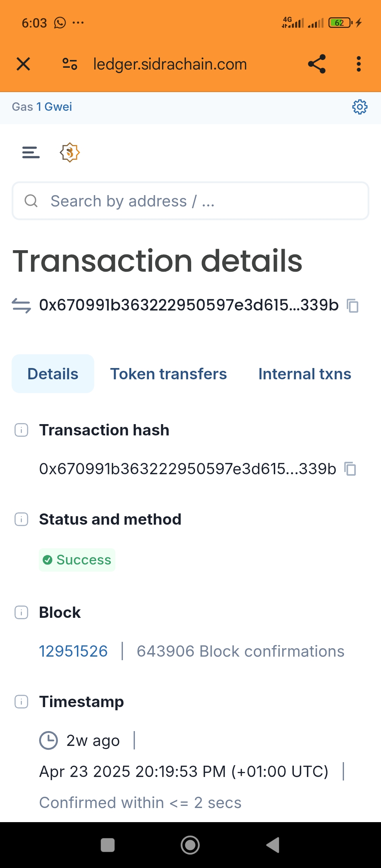
Task: Switch to Token transfers tab
Action: (168, 374)
